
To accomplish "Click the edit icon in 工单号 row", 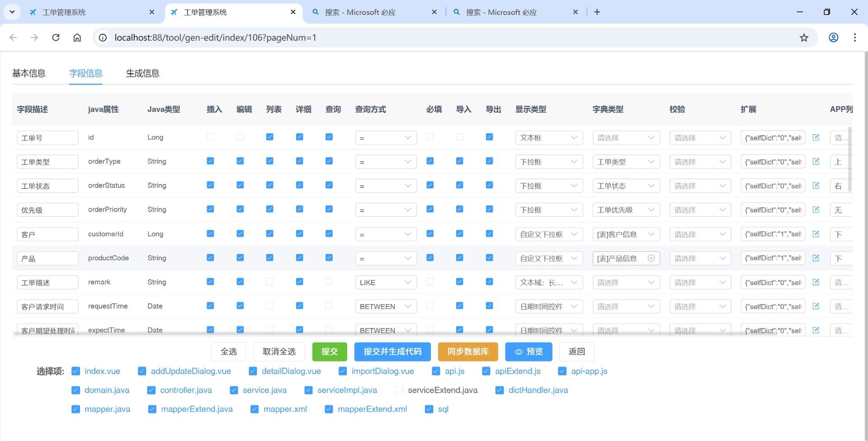I will tap(816, 137).
